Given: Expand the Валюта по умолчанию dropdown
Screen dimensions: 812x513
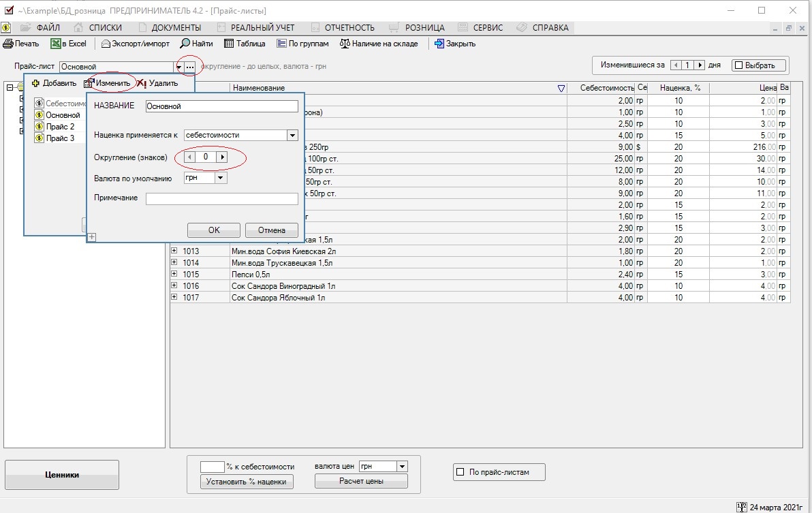Looking at the screenshot, I should pyautogui.click(x=220, y=178).
